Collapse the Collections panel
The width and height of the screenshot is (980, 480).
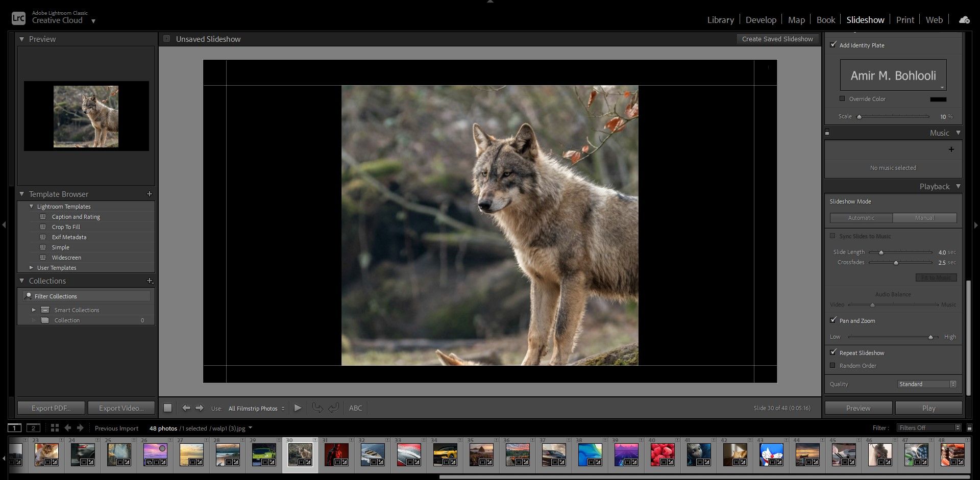(x=21, y=281)
